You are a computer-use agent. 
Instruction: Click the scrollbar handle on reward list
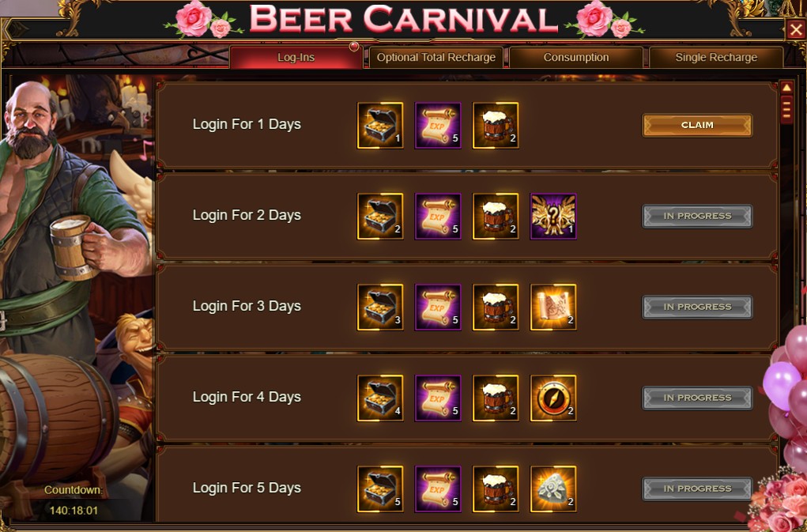[x=787, y=110]
